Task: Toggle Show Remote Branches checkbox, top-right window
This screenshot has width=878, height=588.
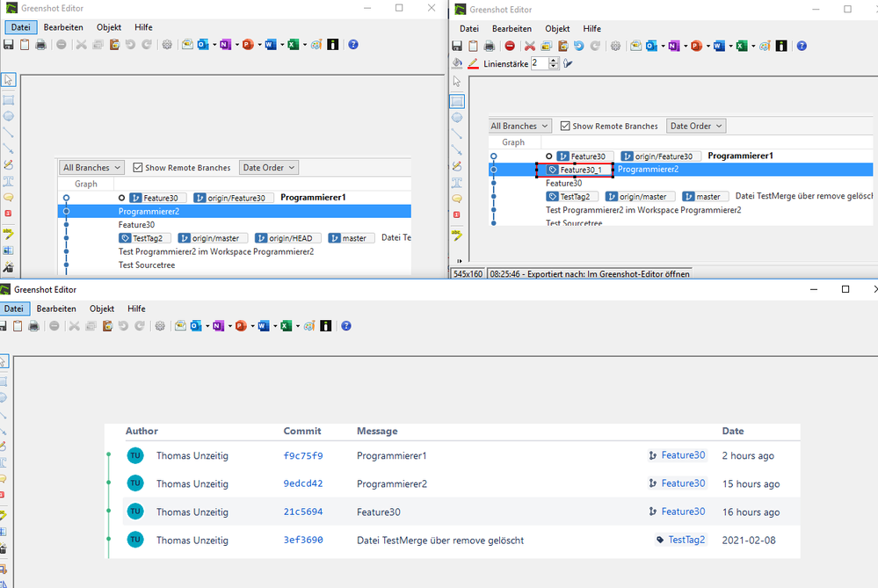Action: 565,126
